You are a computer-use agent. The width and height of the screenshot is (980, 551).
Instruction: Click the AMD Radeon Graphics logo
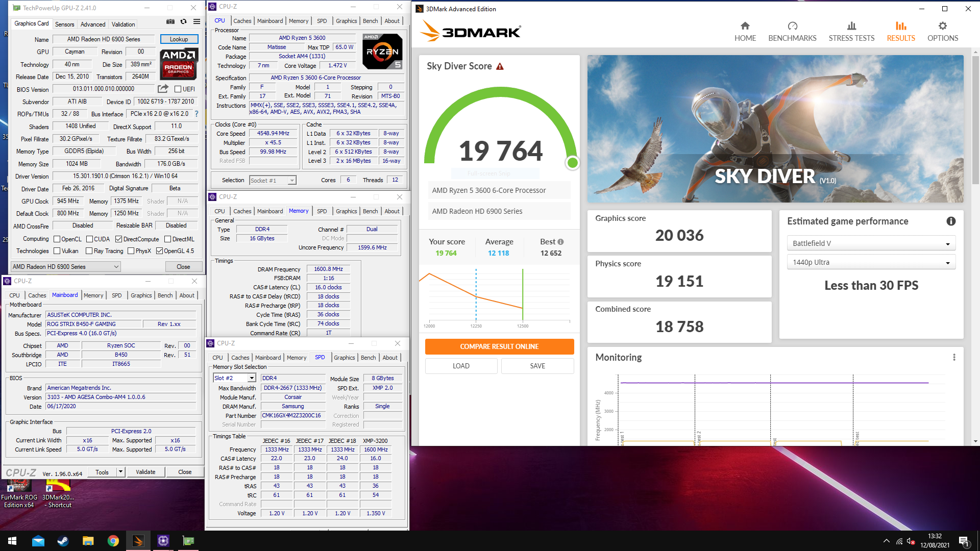pyautogui.click(x=179, y=64)
